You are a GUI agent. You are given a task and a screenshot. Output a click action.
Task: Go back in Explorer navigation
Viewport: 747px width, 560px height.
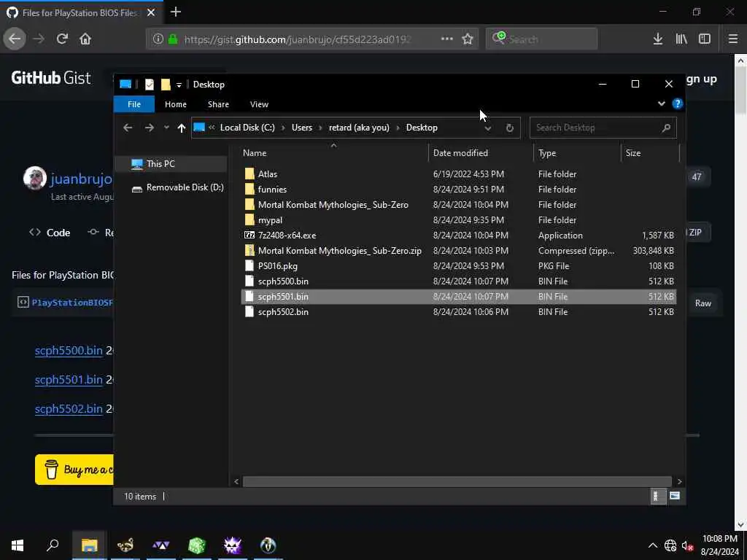128,128
